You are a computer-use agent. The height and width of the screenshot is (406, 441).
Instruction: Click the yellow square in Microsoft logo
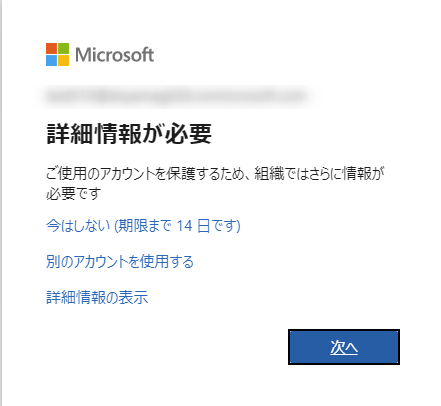click(x=64, y=60)
